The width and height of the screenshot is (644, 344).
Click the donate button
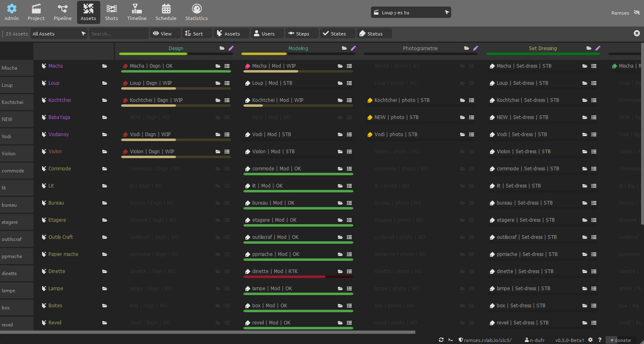[620, 340]
